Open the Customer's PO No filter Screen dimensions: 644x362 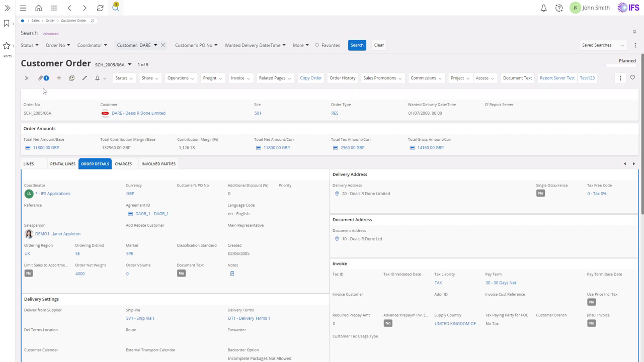point(196,45)
